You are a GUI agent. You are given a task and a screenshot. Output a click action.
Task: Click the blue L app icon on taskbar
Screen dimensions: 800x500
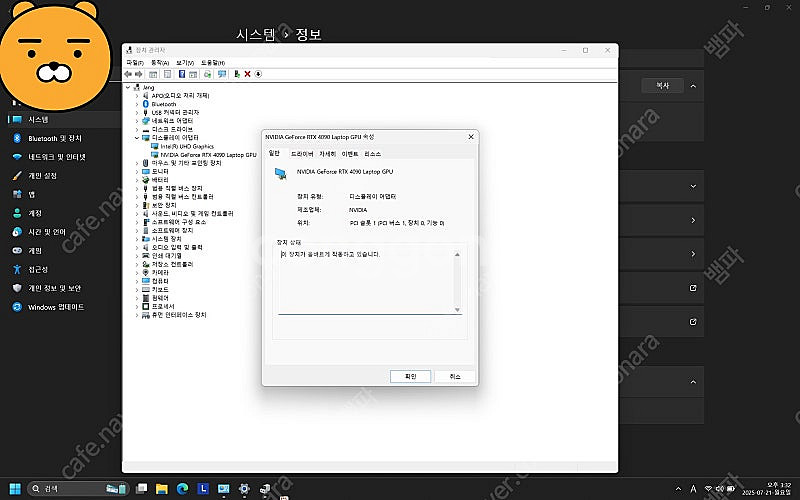coord(203,489)
